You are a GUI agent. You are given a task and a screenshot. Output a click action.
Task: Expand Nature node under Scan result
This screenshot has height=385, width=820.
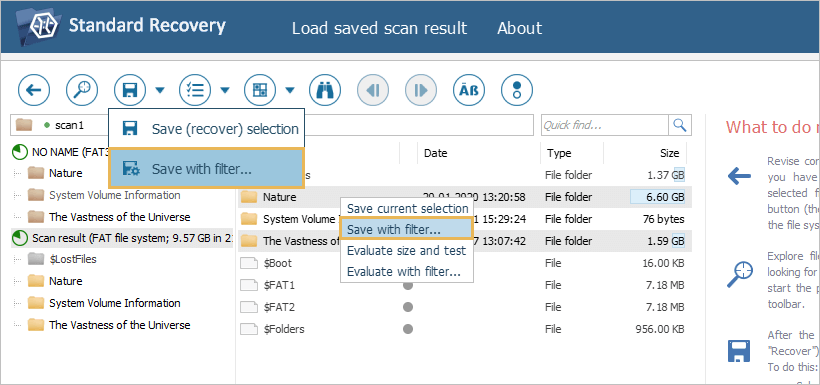18,281
